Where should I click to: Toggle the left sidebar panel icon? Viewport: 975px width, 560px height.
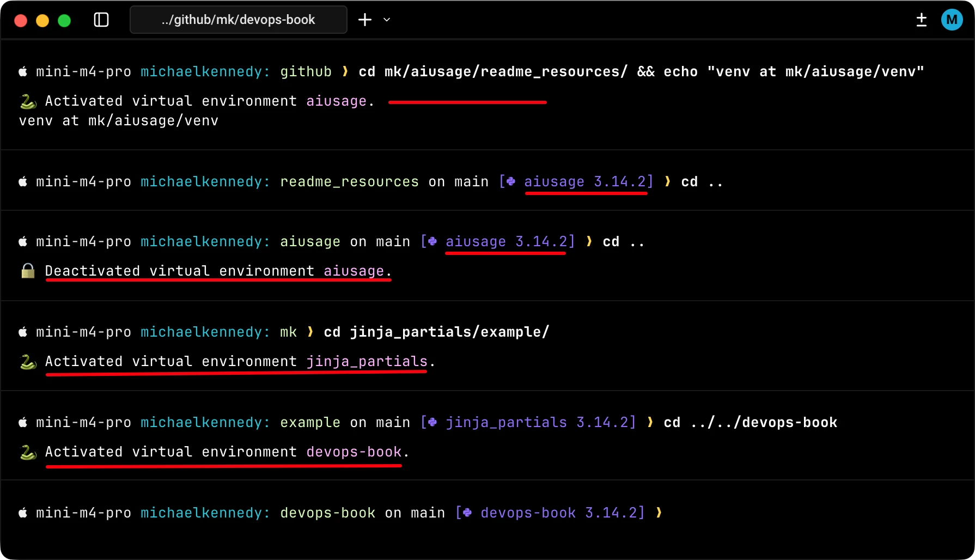[101, 20]
